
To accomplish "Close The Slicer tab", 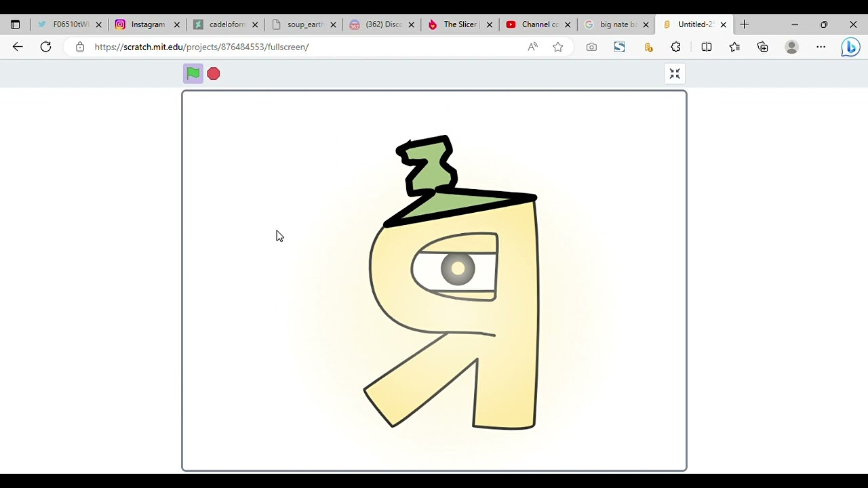I will [x=490, y=24].
